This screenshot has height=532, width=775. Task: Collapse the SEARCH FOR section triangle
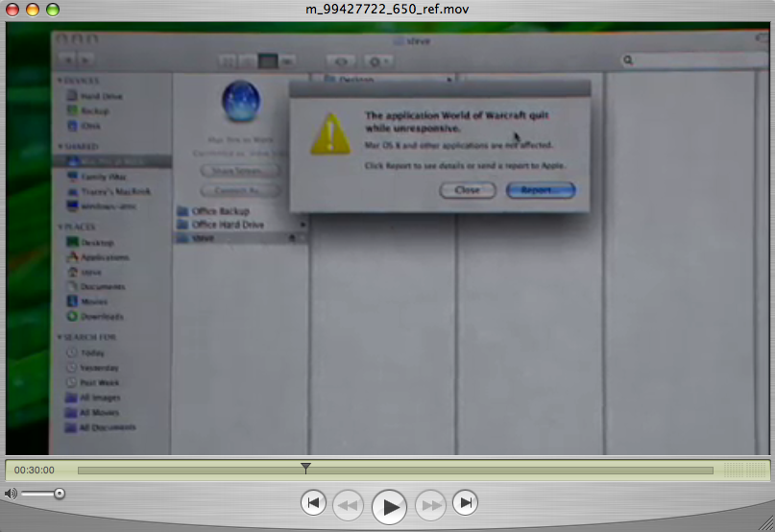tap(60, 337)
